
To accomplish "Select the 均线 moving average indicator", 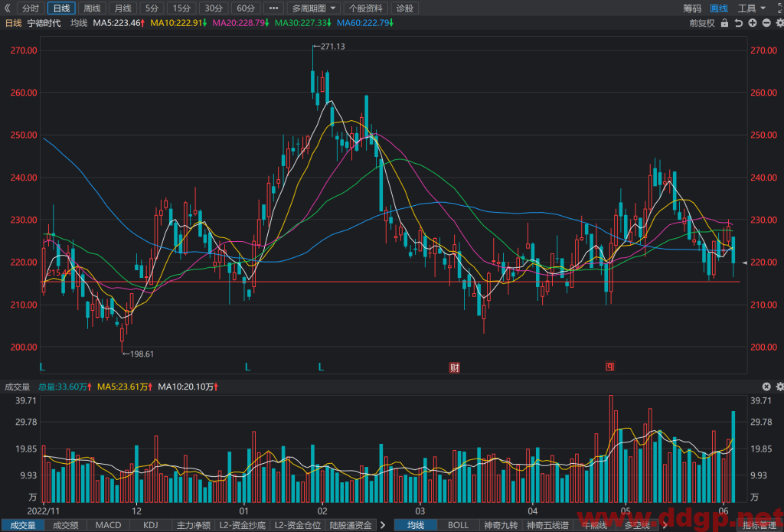I will pos(416,525).
